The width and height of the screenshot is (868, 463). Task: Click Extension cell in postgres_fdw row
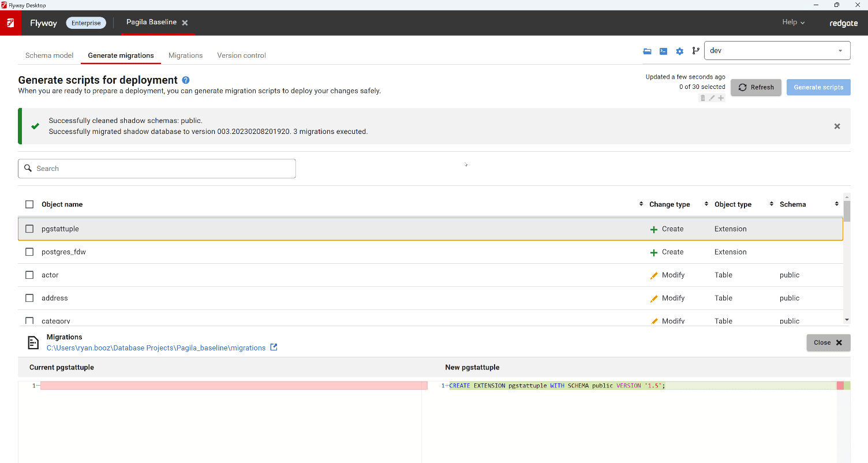731,252
